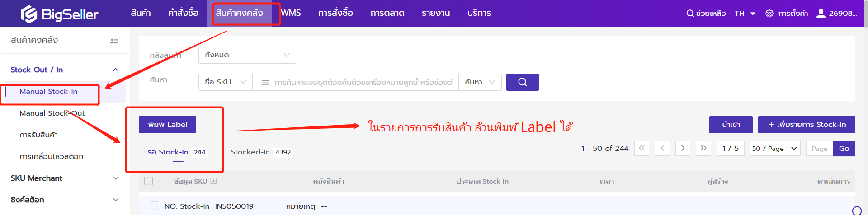This screenshot has width=868, height=215.
Task: Open the ชื่อ SKU search type dropdown
Action: [x=225, y=82]
